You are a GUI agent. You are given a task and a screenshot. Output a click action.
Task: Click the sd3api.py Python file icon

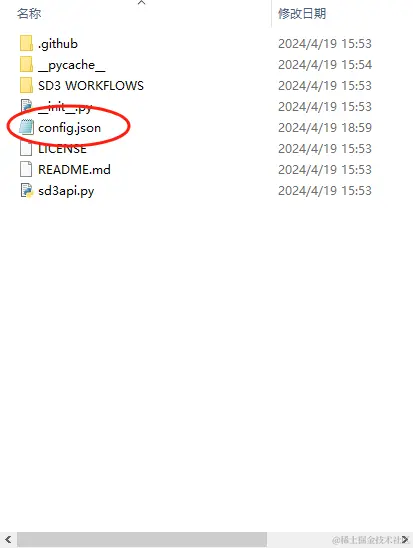pos(27,190)
